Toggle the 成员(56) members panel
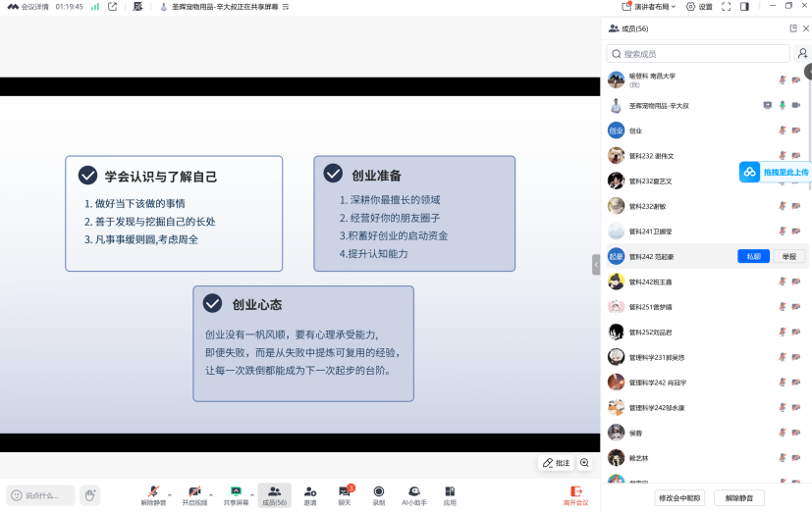The width and height of the screenshot is (812, 514). (x=274, y=494)
